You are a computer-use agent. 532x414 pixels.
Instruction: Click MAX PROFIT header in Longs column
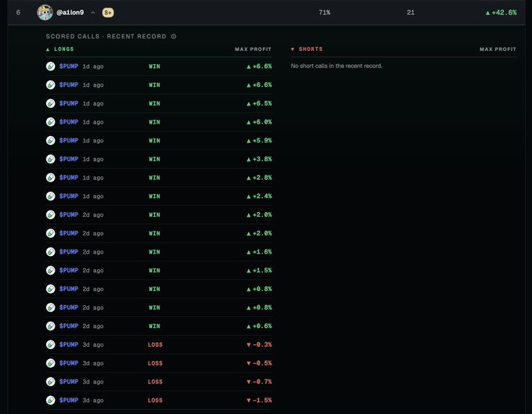253,49
